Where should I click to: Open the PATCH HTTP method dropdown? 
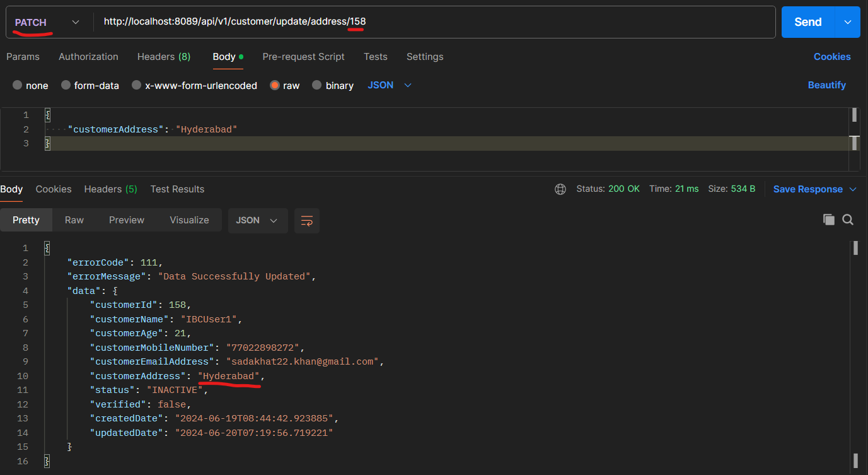47,22
